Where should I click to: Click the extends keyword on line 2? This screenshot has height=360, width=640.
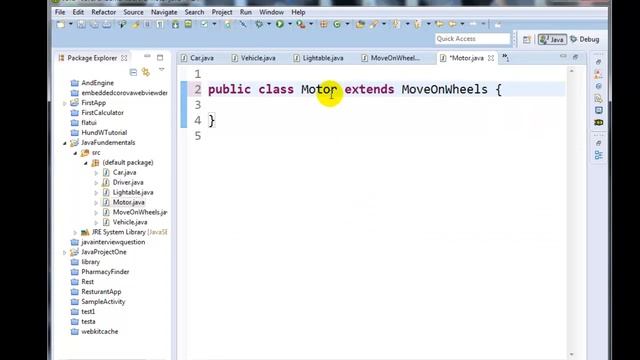pos(369,89)
